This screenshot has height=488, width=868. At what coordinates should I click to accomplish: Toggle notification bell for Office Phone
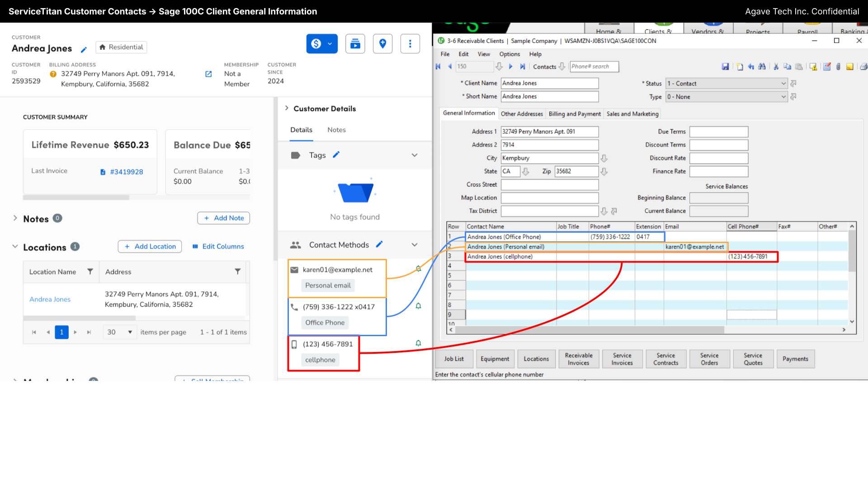(x=419, y=306)
